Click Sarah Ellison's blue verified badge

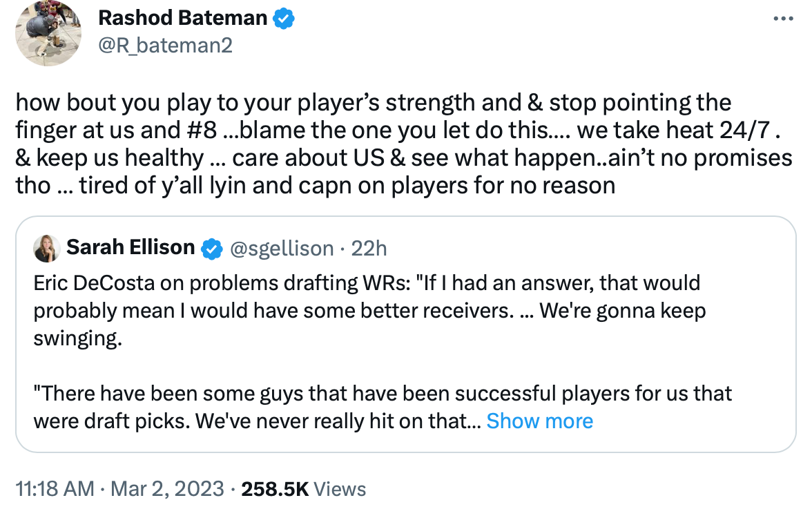click(212, 248)
